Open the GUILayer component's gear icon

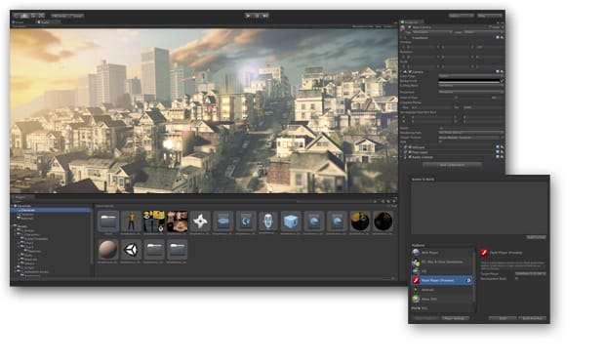tap(502, 147)
